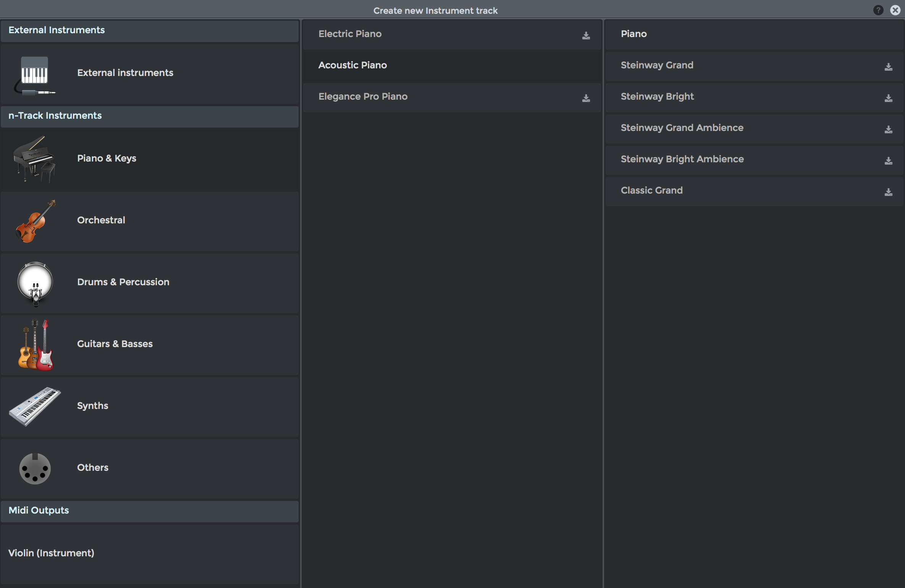Download the Electric Piano pack
Image resolution: width=905 pixels, height=588 pixels.
[x=586, y=36]
